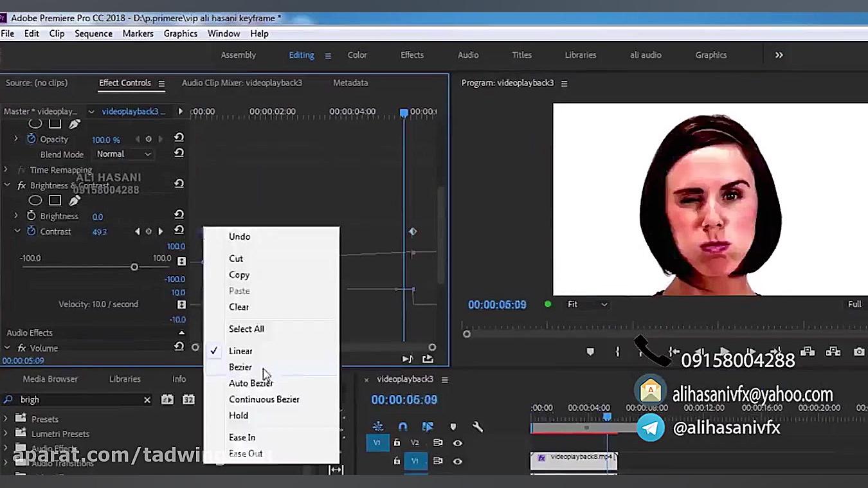
Task: Toggle Brightness stopwatch animation
Action: 31,216
